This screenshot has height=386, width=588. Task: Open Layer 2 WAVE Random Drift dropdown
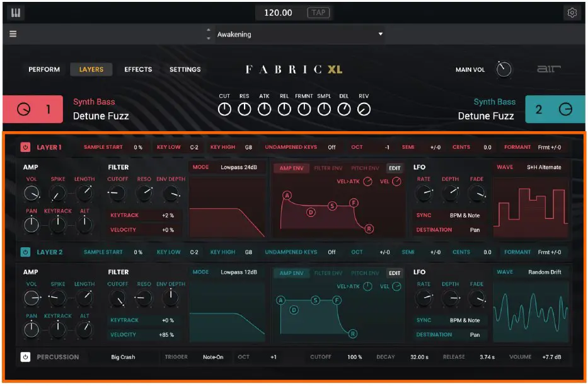545,272
